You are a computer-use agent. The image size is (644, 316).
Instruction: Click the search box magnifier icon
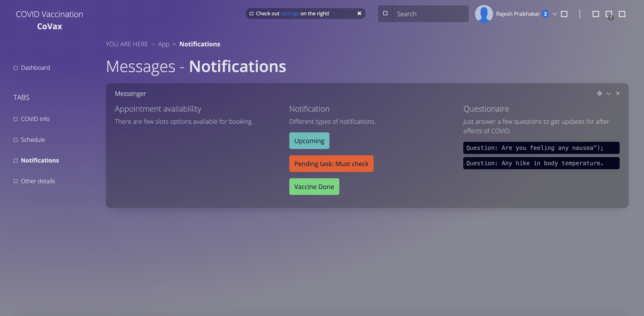385,14
